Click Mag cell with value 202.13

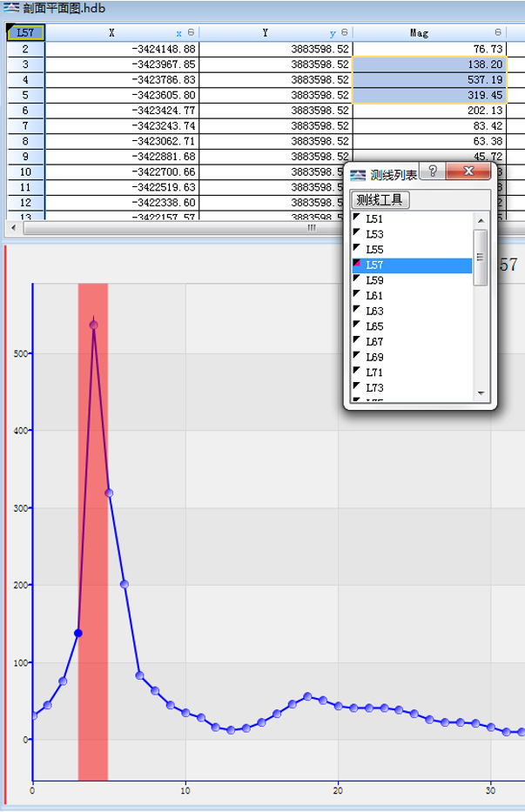pyautogui.click(x=429, y=111)
